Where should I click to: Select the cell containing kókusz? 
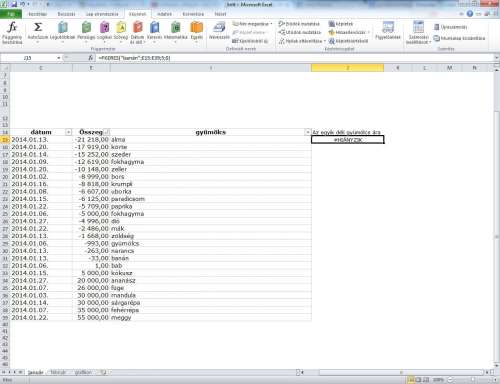(211, 273)
